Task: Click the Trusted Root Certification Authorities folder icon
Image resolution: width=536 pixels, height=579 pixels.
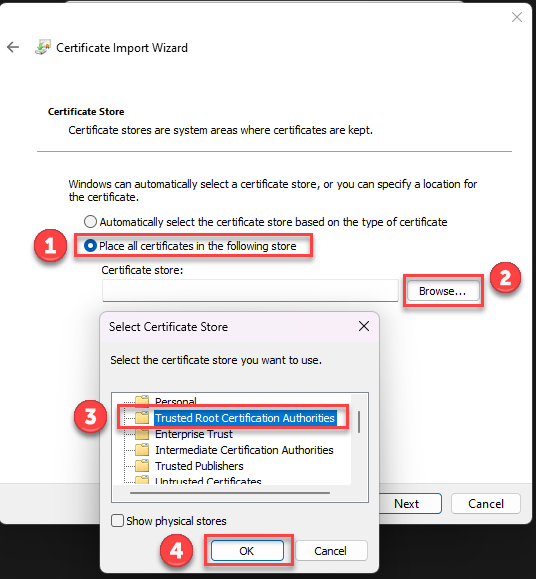Action: click(142, 418)
